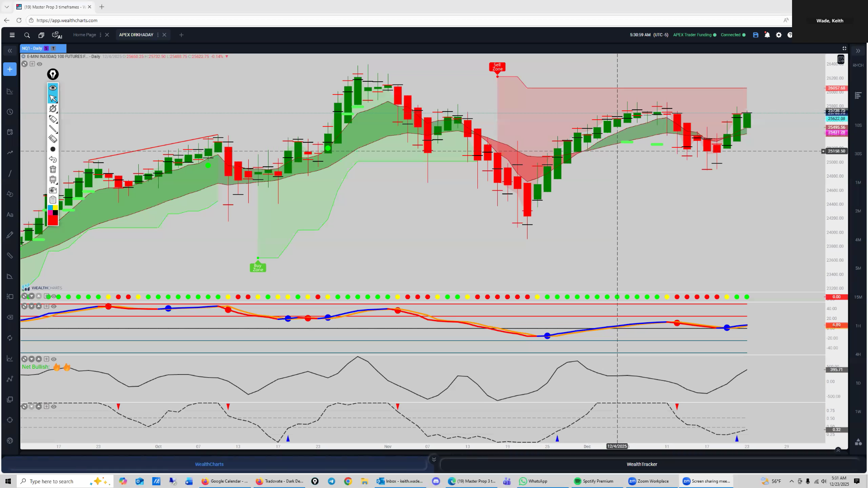The height and width of the screenshot is (488, 868).
Task: Save layout with blue floppy disk icon
Action: point(755,35)
